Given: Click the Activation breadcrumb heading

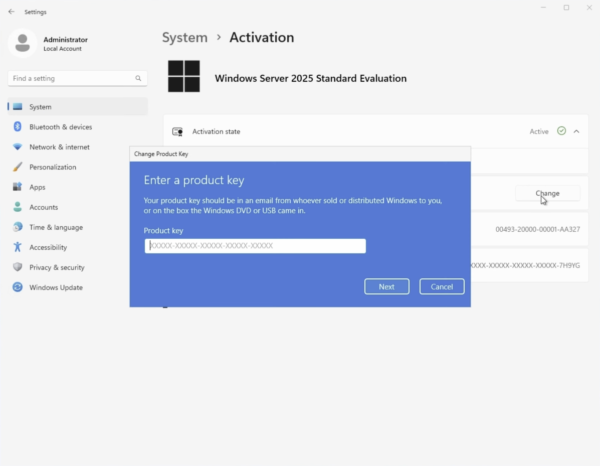Looking at the screenshot, I should pyautogui.click(x=262, y=37).
